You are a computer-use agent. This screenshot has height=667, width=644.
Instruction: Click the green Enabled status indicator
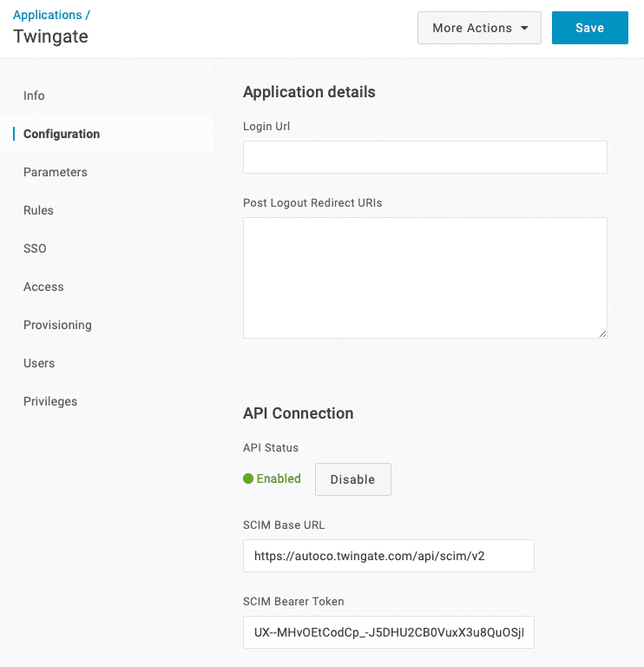tap(272, 479)
